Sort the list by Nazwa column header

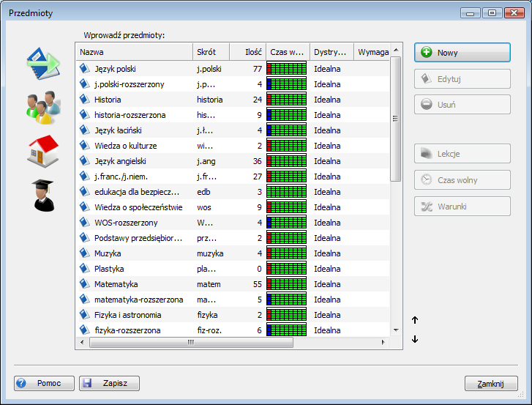(x=134, y=52)
